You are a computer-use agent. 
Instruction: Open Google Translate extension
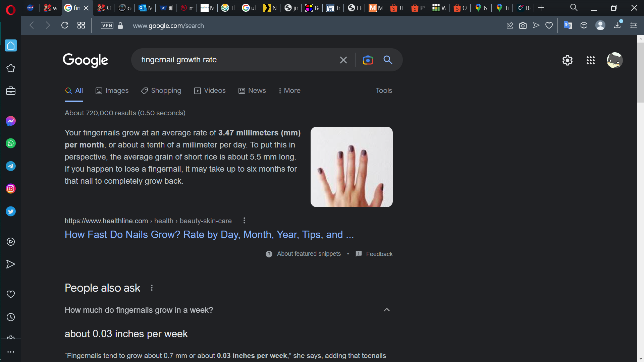(x=568, y=25)
